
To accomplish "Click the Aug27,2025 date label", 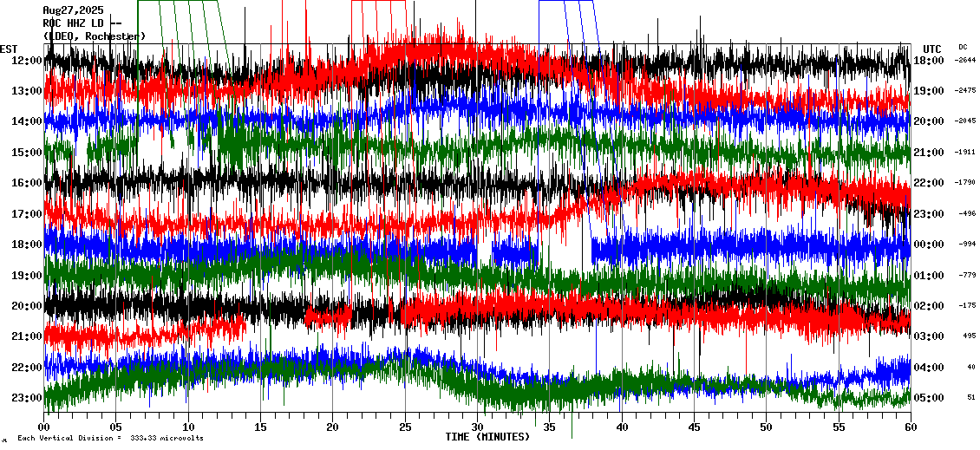I will pyautogui.click(x=73, y=10).
